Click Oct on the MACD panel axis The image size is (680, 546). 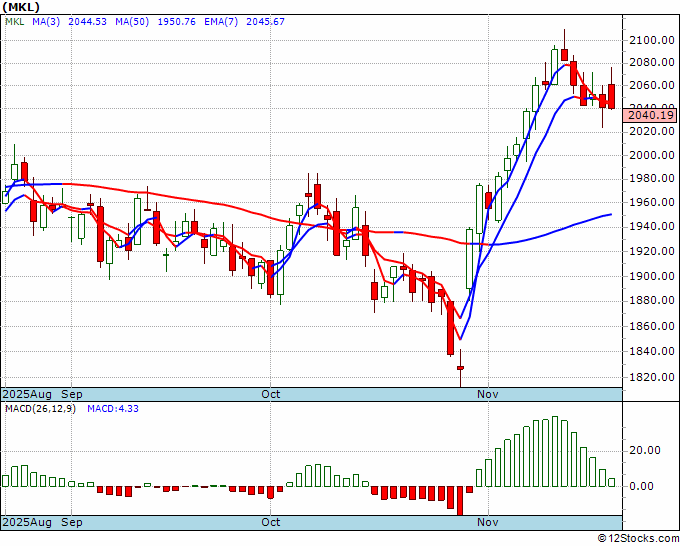271,522
